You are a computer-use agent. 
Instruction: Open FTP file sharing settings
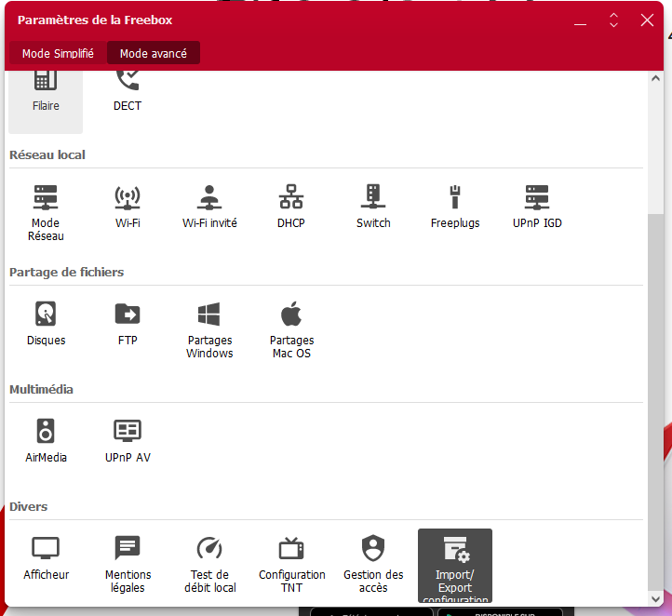click(x=128, y=323)
